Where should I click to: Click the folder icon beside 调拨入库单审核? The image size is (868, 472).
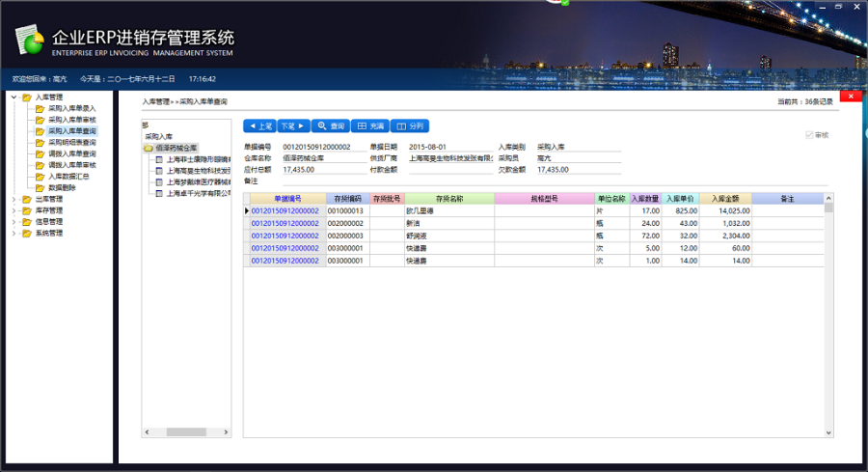pos(40,165)
